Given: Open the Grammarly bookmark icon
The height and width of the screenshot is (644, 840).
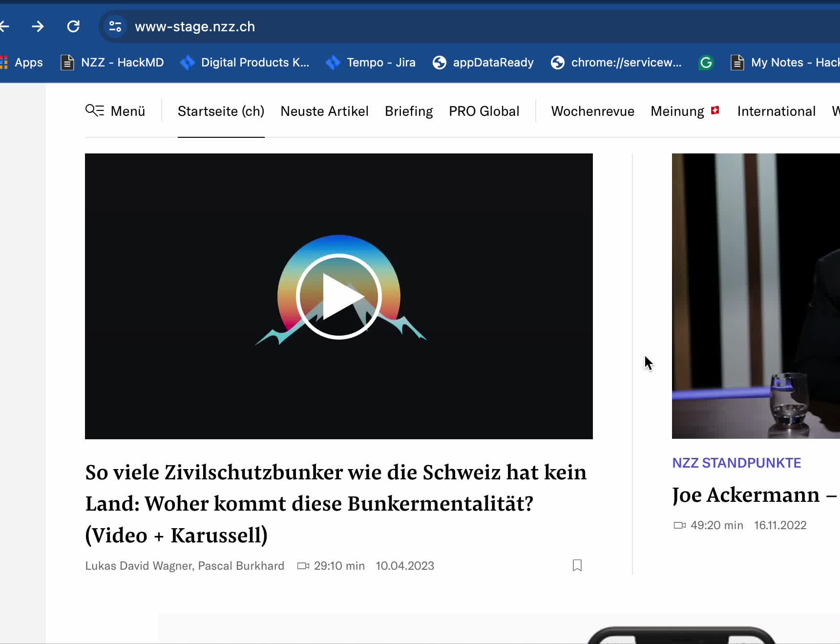Looking at the screenshot, I should (706, 63).
